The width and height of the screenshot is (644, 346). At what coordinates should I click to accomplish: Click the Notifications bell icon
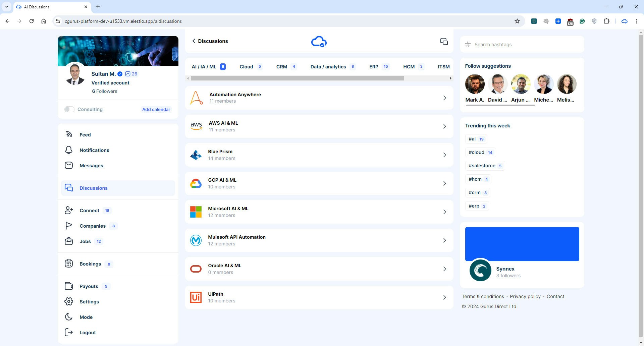(69, 150)
